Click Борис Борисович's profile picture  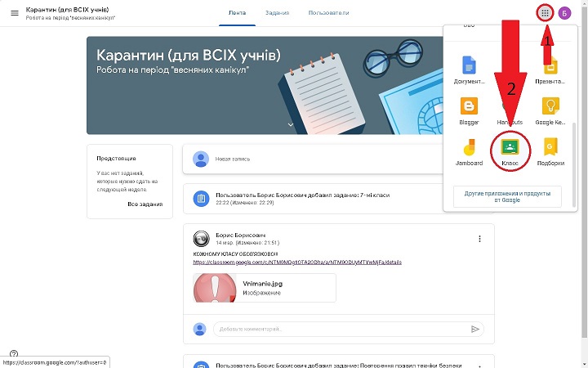pyautogui.click(x=201, y=239)
